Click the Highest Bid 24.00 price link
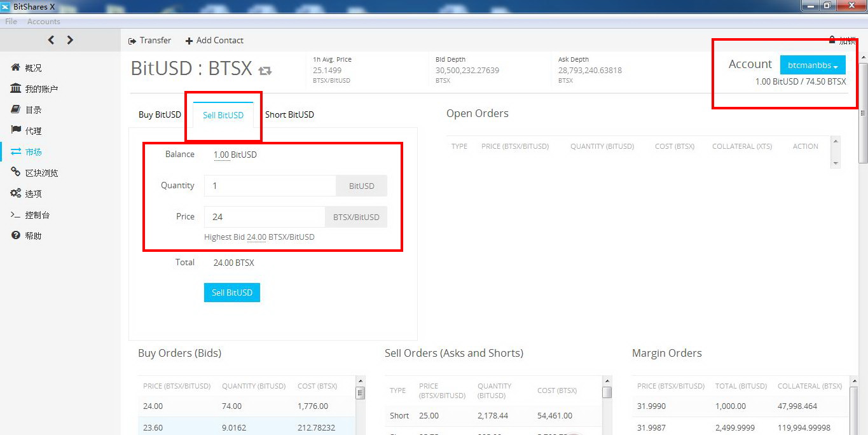Viewport: 868px width, 435px height. (x=256, y=237)
